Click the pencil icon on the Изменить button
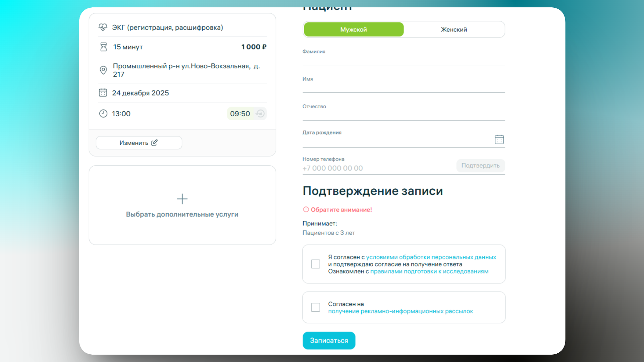Screen dimensions: 644x362 point(154,142)
